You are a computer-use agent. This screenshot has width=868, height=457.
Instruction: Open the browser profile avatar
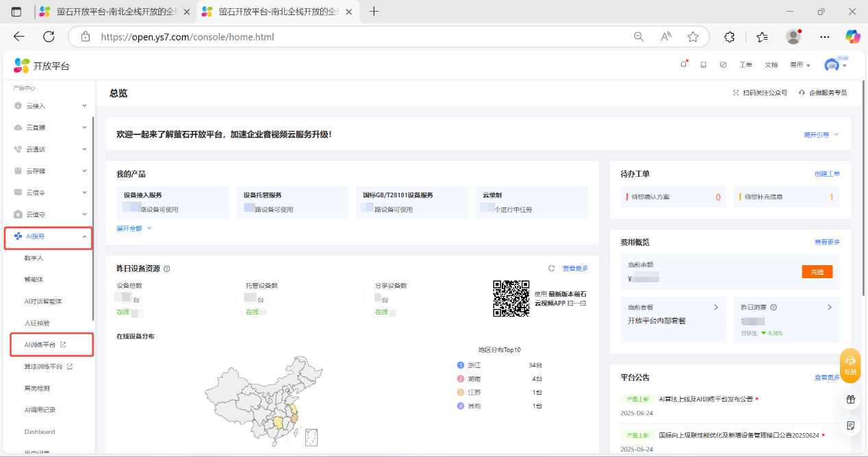[x=793, y=37]
